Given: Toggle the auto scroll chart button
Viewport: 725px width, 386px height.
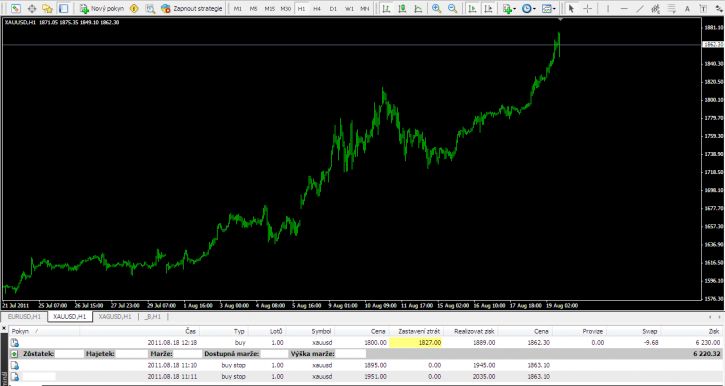Looking at the screenshot, I should [x=472, y=8].
